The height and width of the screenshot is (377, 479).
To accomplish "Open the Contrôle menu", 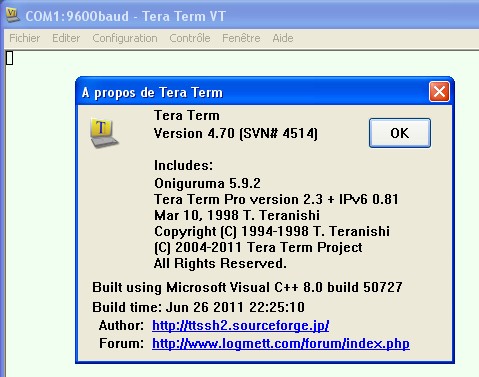I will click(x=190, y=38).
